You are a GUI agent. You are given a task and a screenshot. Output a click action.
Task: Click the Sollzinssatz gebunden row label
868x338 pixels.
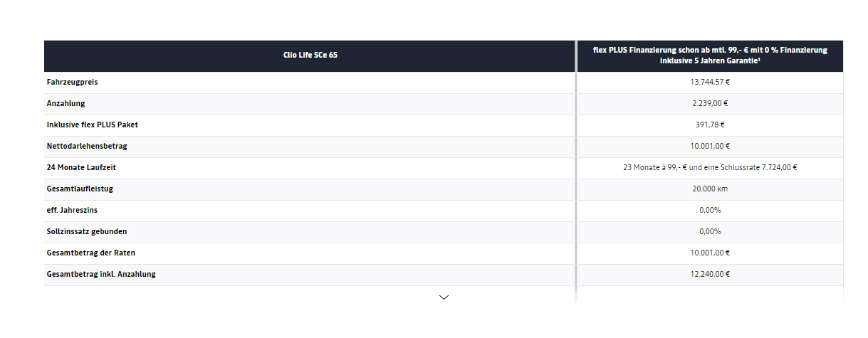coord(87,232)
